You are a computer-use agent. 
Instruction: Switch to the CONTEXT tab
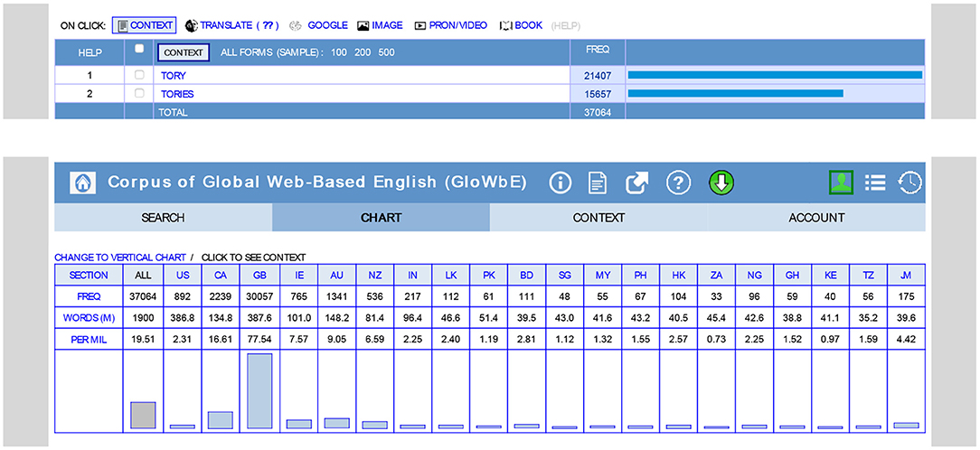click(598, 218)
